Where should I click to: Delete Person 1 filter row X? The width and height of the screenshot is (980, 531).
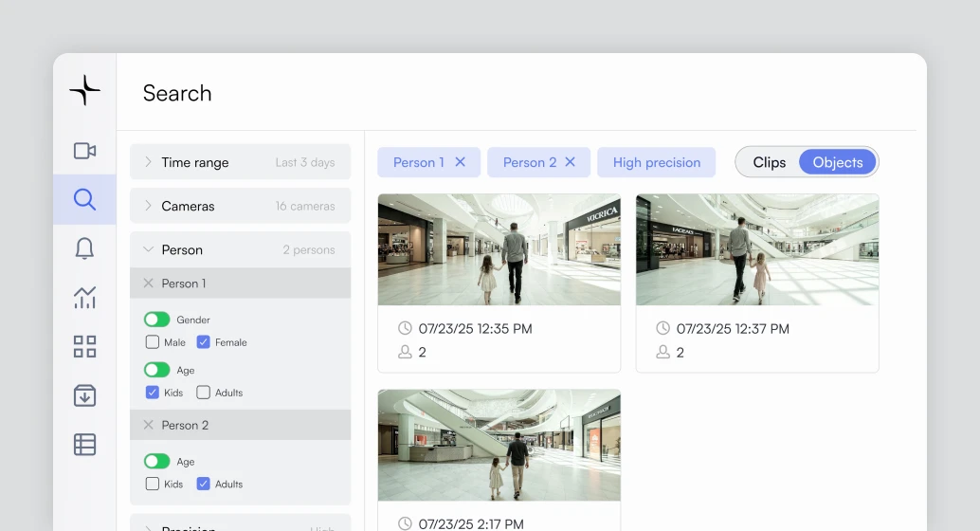coord(148,284)
